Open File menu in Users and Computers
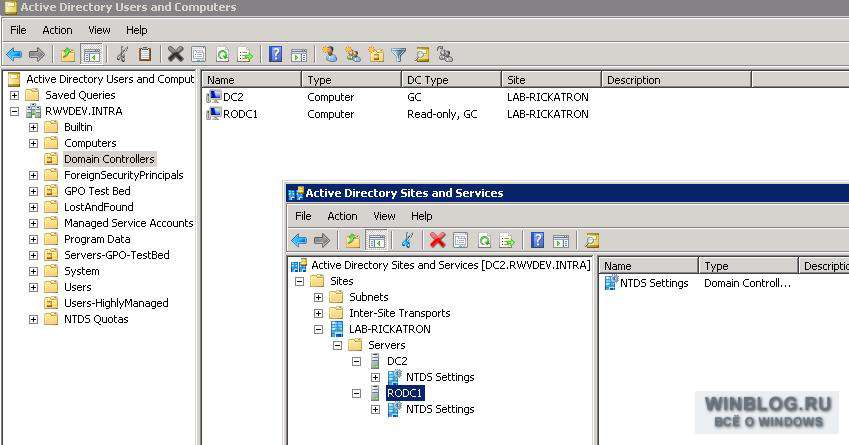This screenshot has width=849, height=445. tap(18, 30)
